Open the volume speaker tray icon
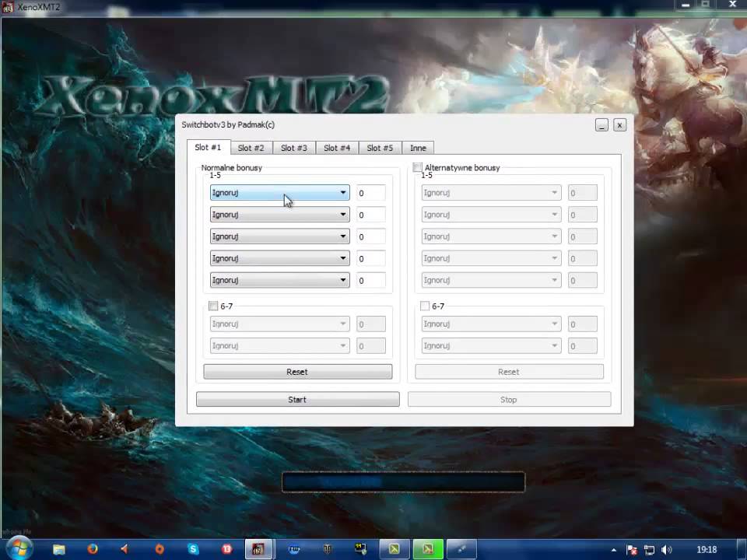 coord(667,550)
